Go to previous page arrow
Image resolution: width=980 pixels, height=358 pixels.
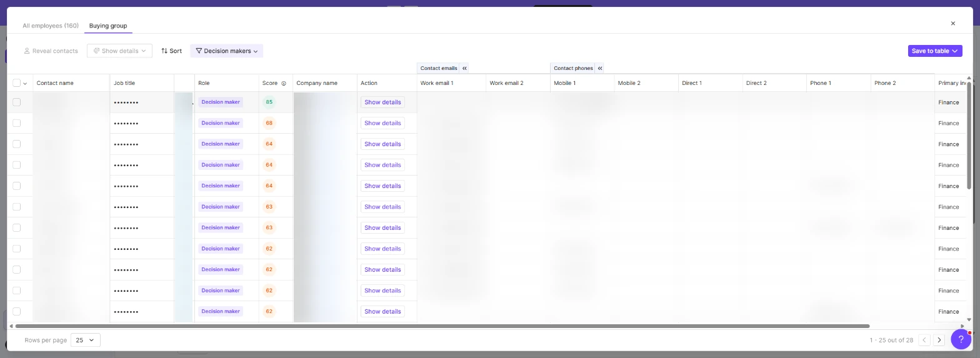(x=925, y=341)
